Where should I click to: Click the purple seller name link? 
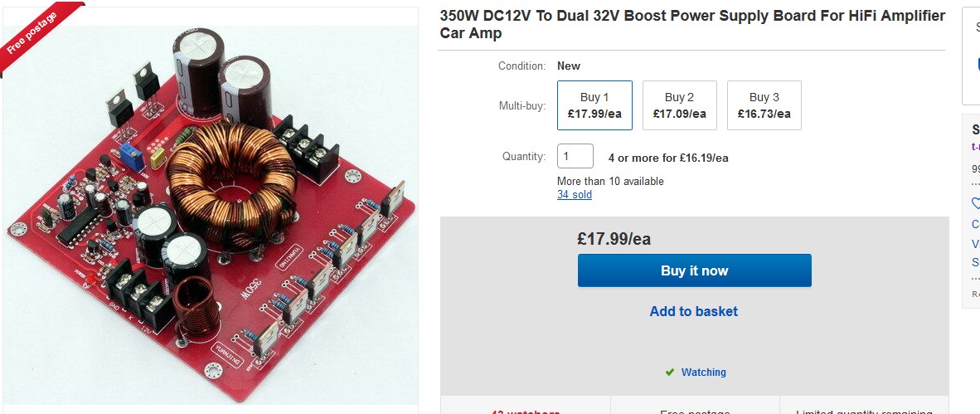[976, 147]
